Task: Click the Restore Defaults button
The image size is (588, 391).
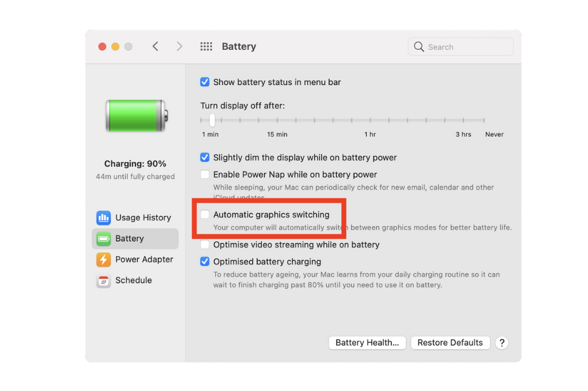Action: [450, 343]
